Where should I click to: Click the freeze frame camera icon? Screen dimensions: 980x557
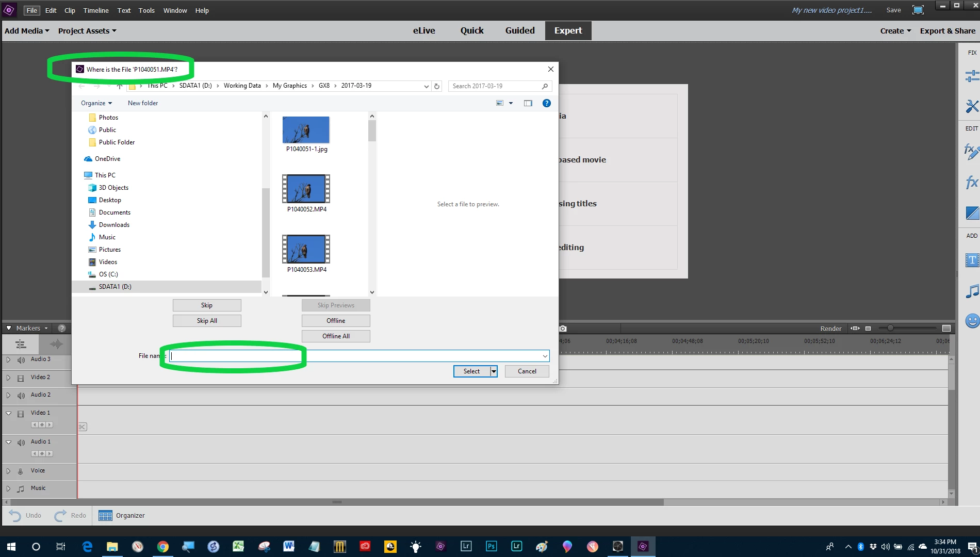tap(563, 329)
